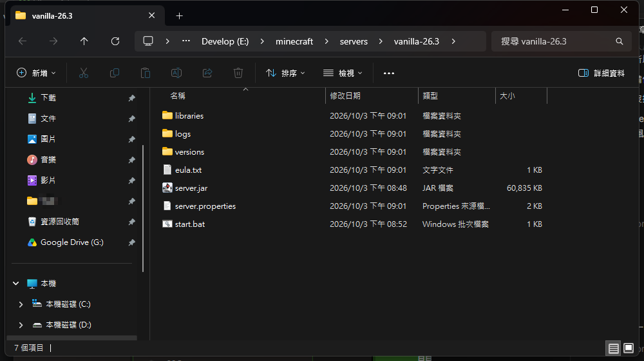Go forward with the right arrow button
The height and width of the screenshot is (361, 644).
click(x=53, y=41)
